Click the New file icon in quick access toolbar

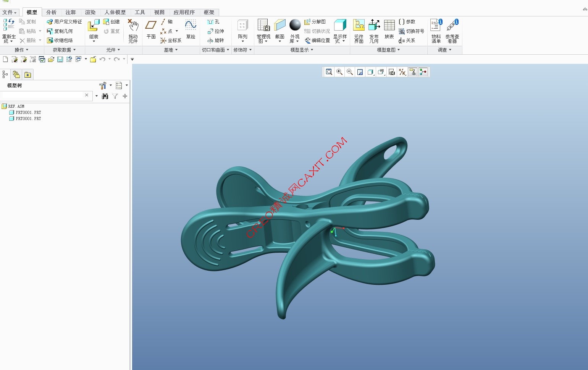click(5, 59)
